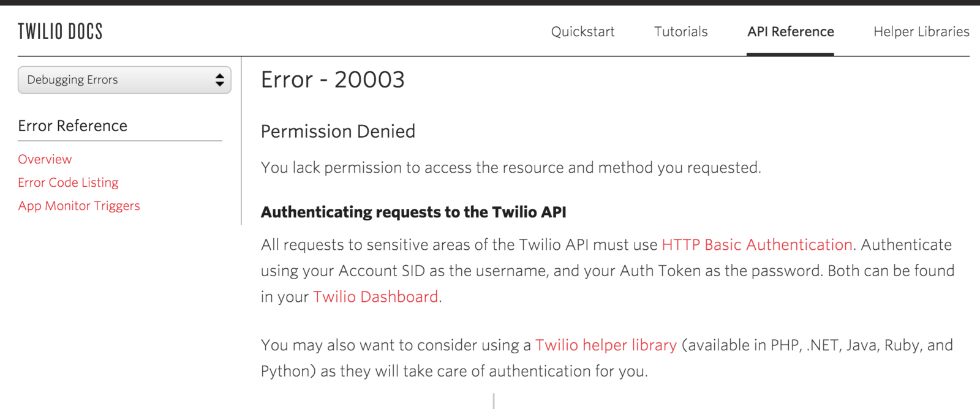Open App Monitor Triggers link
Viewport: 980px width, 409px height.
point(79,206)
